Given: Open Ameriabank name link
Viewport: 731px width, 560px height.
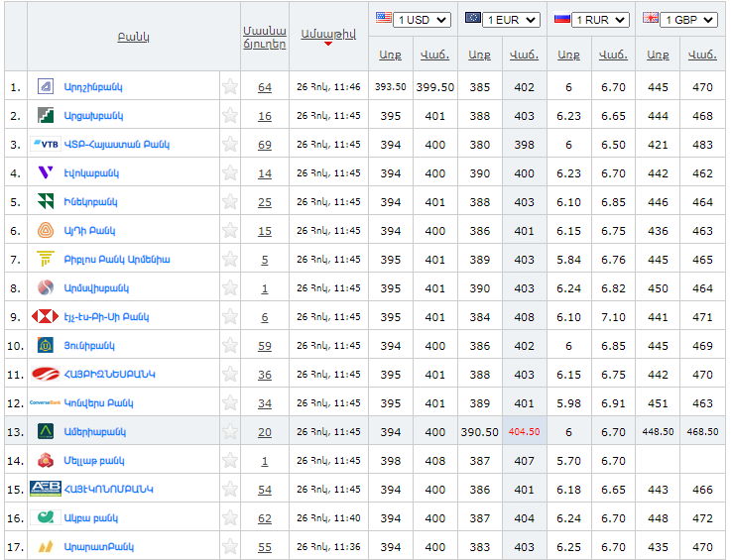Looking at the screenshot, I should (x=95, y=432).
